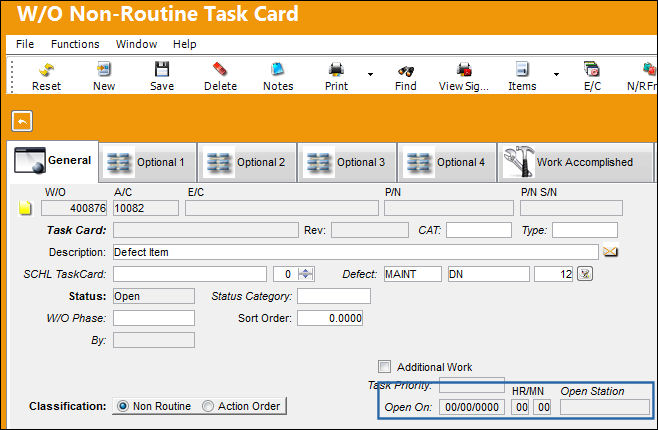This screenshot has height=430, width=658.
Task: Create a new record with New icon
Action: tap(104, 77)
